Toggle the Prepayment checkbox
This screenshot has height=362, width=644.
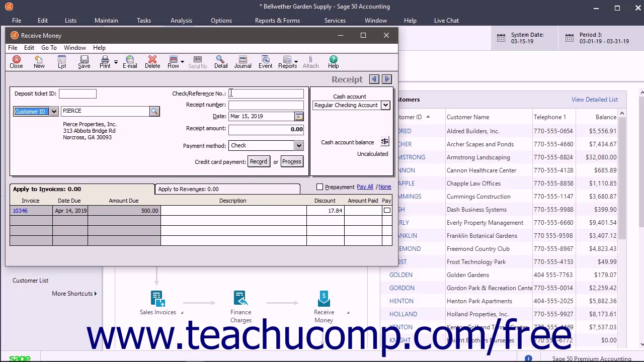coord(319,187)
